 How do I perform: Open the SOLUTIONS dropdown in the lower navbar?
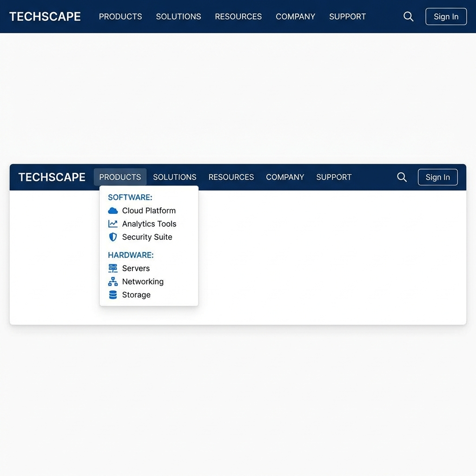click(175, 177)
